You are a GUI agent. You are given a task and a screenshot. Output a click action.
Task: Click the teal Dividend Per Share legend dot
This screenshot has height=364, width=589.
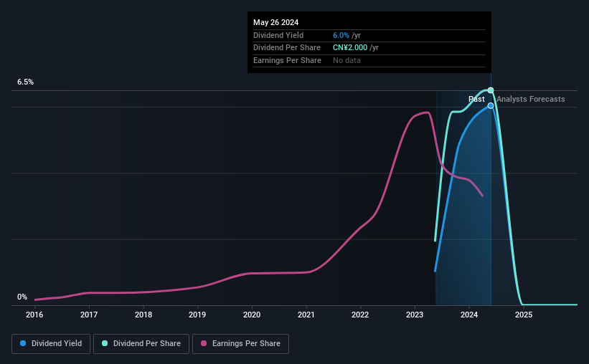(x=105, y=343)
